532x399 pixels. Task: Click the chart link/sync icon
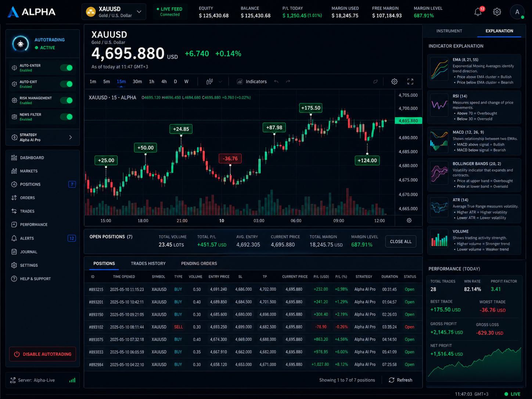click(x=375, y=82)
